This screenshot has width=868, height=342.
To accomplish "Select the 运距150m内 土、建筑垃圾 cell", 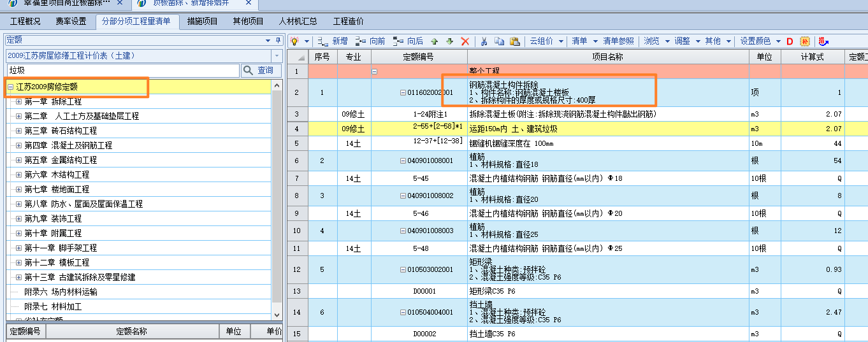I will 607,129.
